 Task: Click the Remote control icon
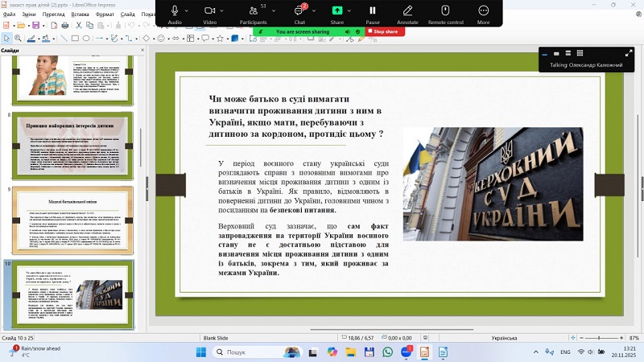[445, 11]
